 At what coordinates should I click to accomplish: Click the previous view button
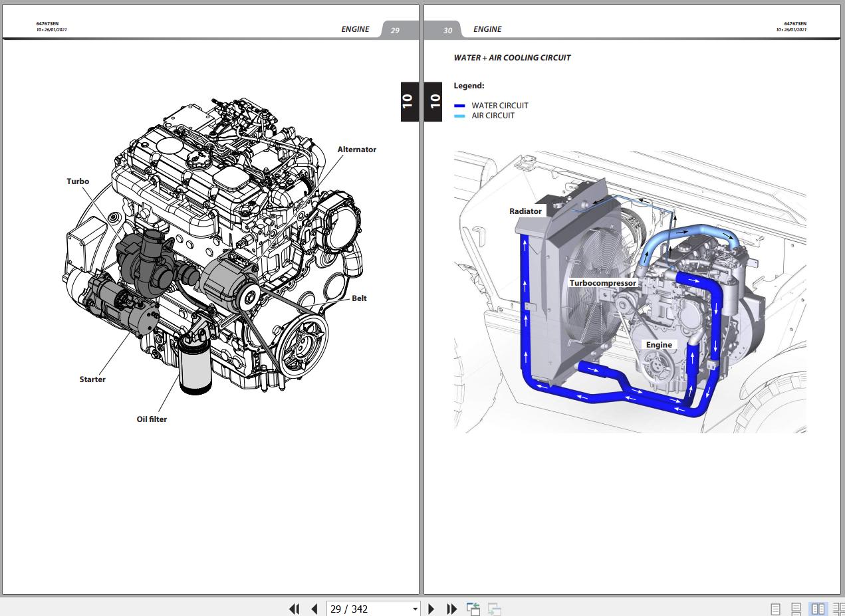pos(473,609)
